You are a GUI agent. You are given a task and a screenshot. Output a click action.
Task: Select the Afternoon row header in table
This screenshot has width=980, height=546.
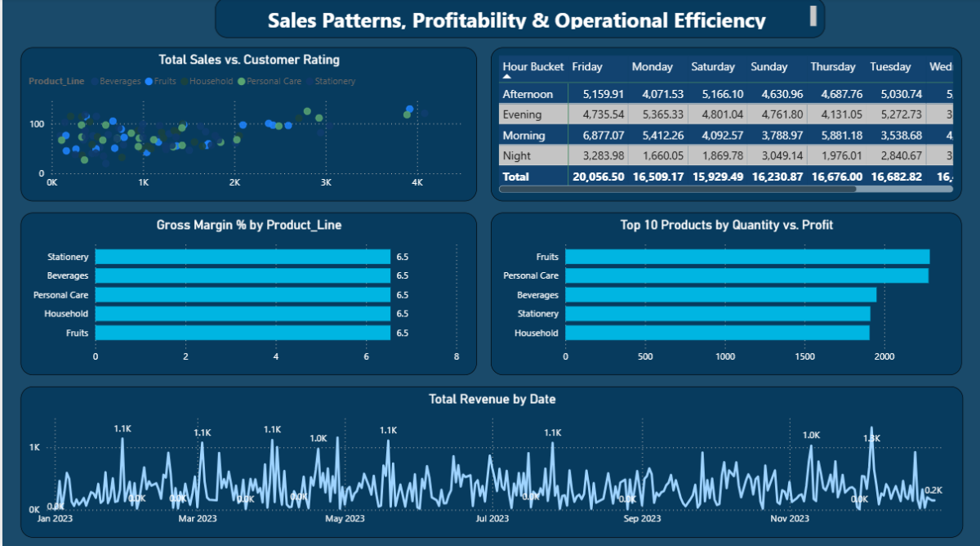(x=528, y=94)
